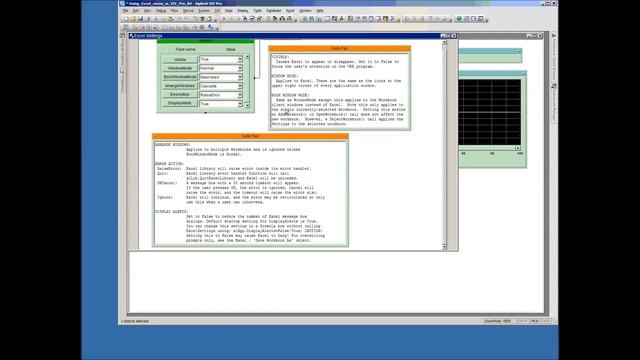640x360 pixels.
Task: Open the Debug menu
Action: 161,11
